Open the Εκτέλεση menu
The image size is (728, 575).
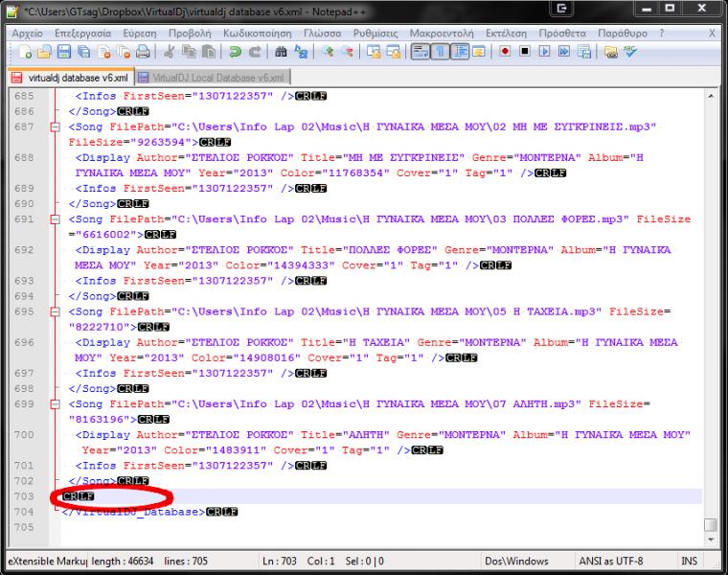(506, 34)
